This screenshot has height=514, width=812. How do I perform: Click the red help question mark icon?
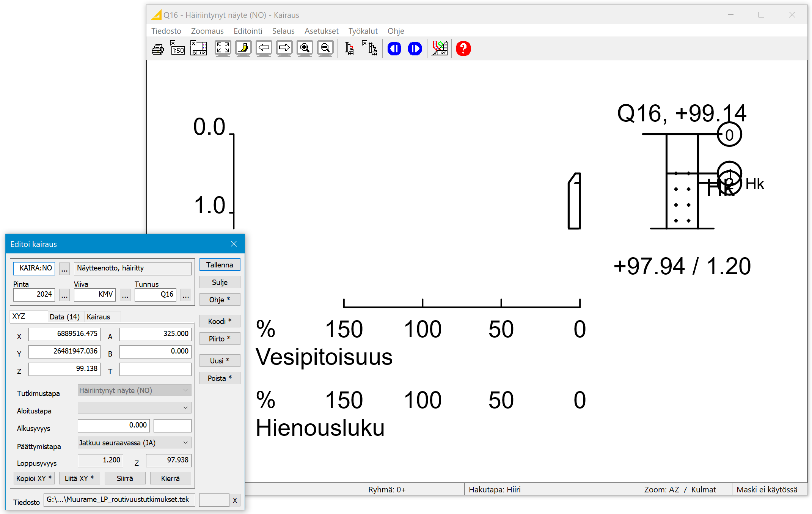[463, 49]
